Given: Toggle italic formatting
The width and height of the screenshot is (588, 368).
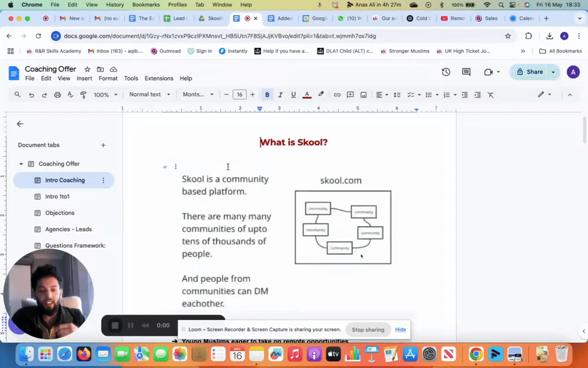Looking at the screenshot, I should [280, 95].
